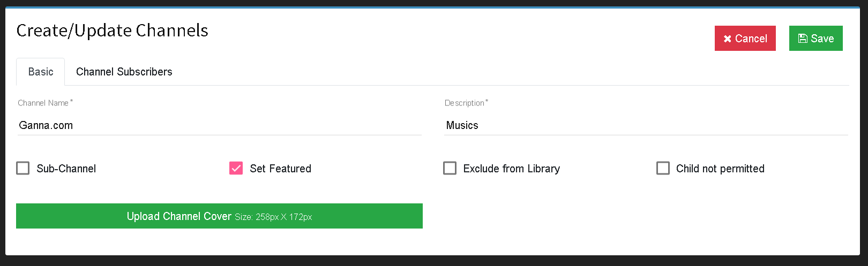Click the Set Featured label text

click(281, 169)
